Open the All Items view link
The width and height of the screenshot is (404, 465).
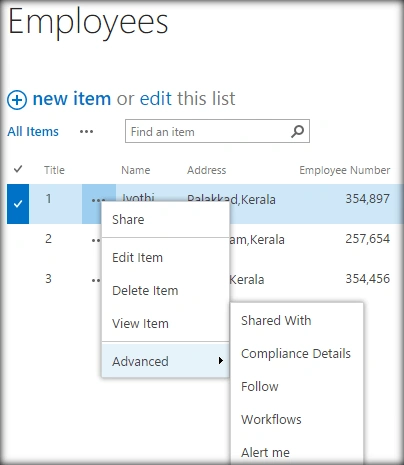[33, 132]
